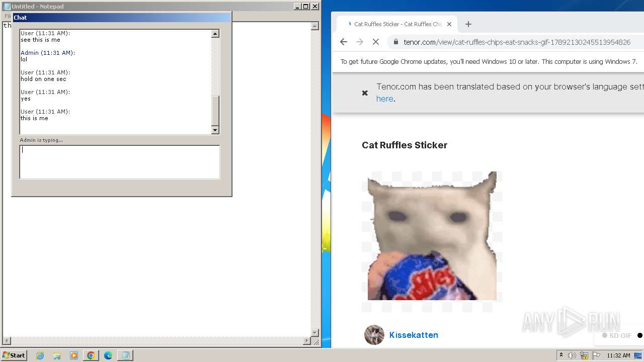Click the Windows 7 Chrome update notice text
The image size is (644, 362).
(489, 62)
